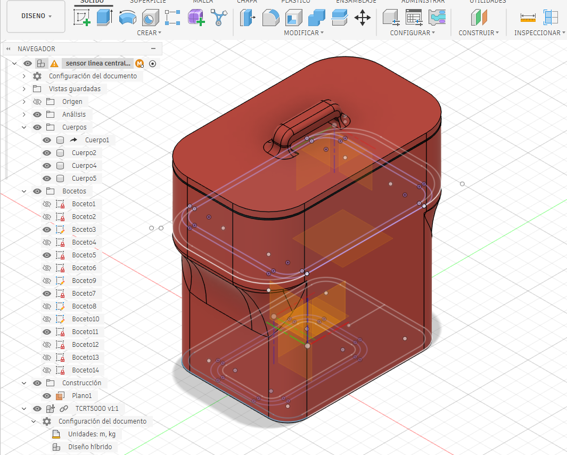Hide the Cuerpo1 body
This screenshot has width=567, height=455.
(47, 140)
